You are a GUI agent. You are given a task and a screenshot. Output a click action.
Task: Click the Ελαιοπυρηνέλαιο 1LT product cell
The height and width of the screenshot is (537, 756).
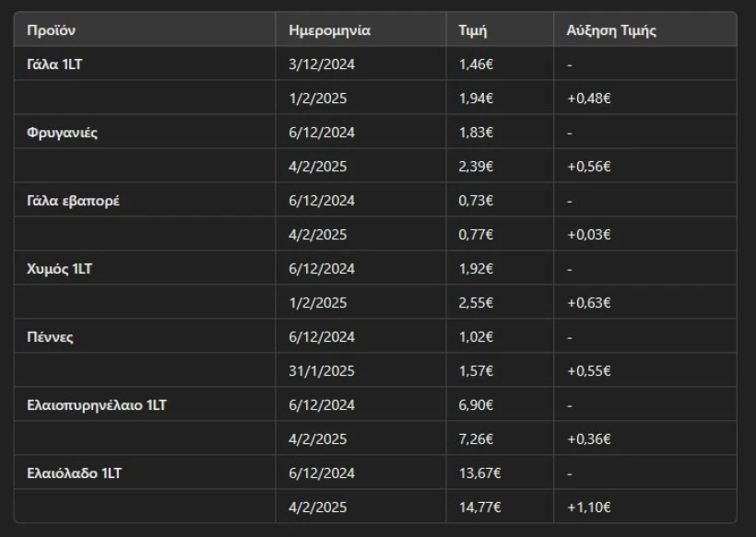pos(97,404)
